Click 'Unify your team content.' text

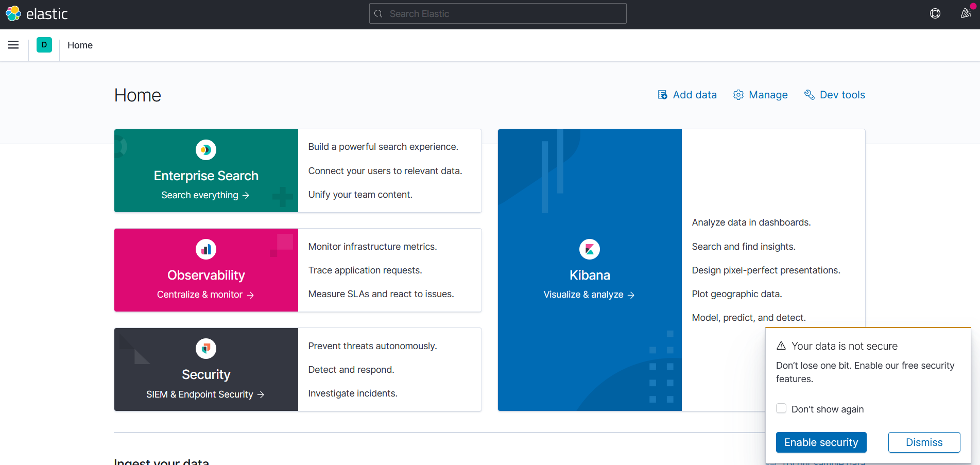tap(360, 195)
